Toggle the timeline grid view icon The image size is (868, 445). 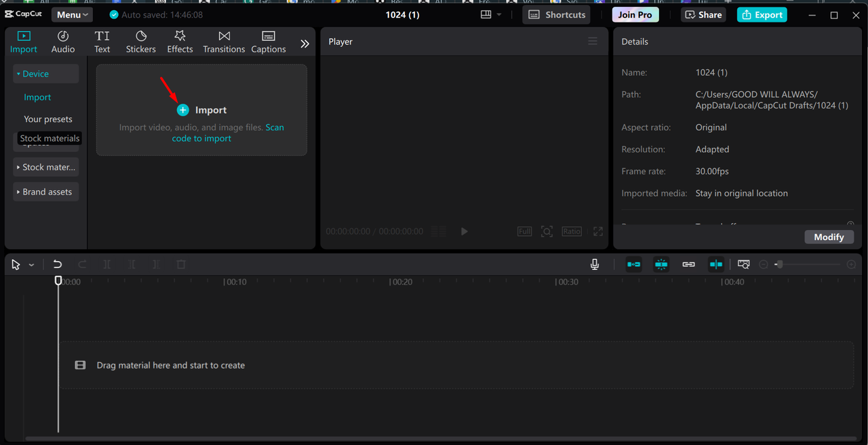[x=439, y=231]
